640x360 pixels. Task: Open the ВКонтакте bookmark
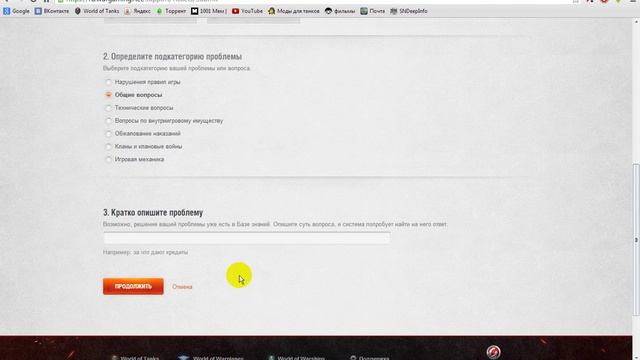[52, 11]
